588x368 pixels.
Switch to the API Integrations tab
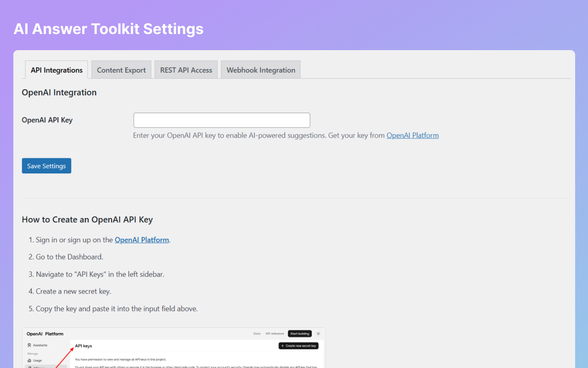click(57, 70)
